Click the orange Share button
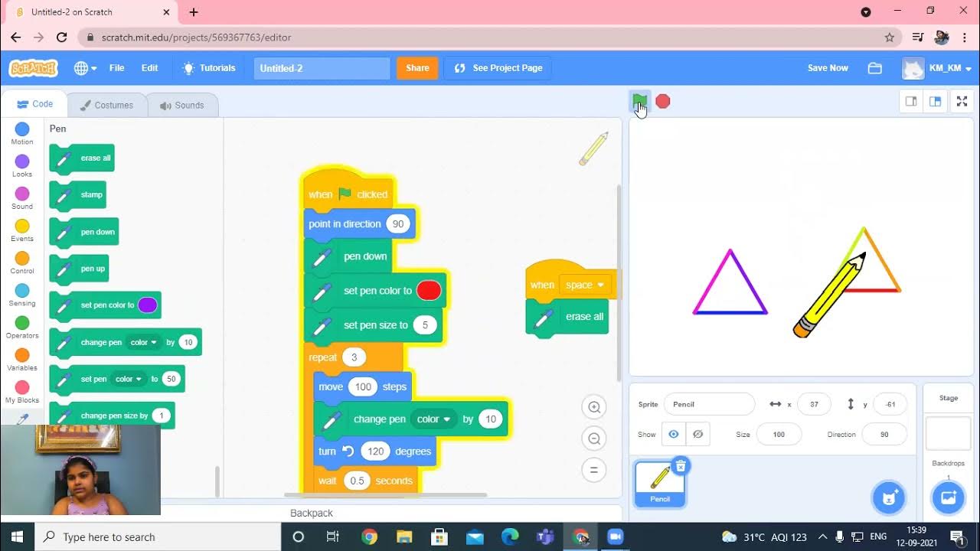The width and height of the screenshot is (980, 551). 417,68
